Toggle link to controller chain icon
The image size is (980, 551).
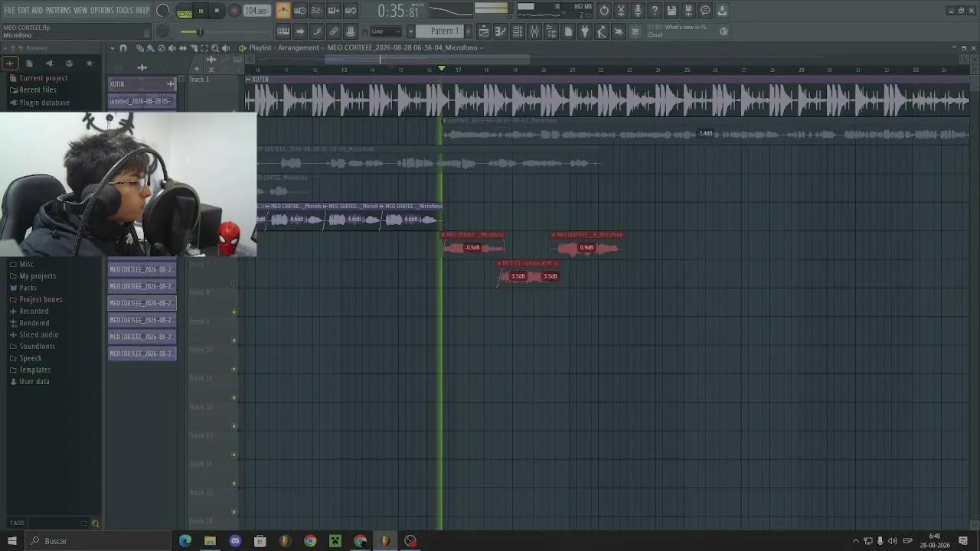(x=334, y=31)
